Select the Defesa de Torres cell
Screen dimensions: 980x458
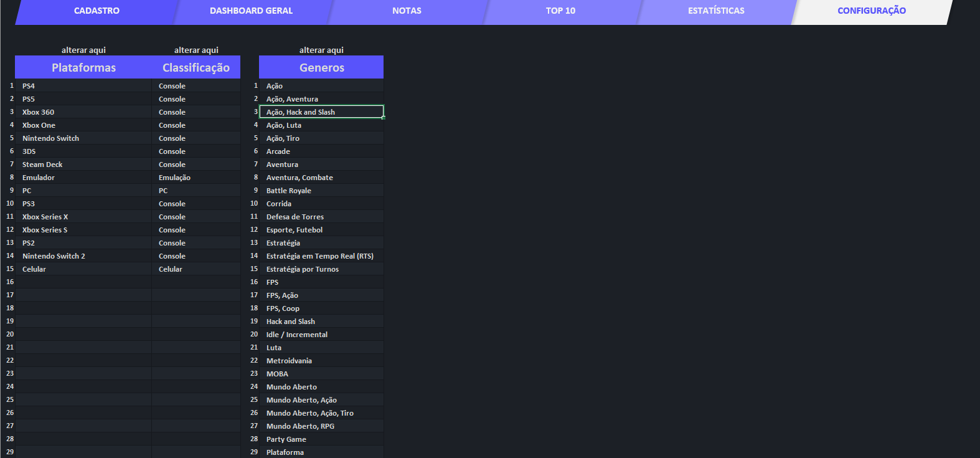tap(321, 217)
